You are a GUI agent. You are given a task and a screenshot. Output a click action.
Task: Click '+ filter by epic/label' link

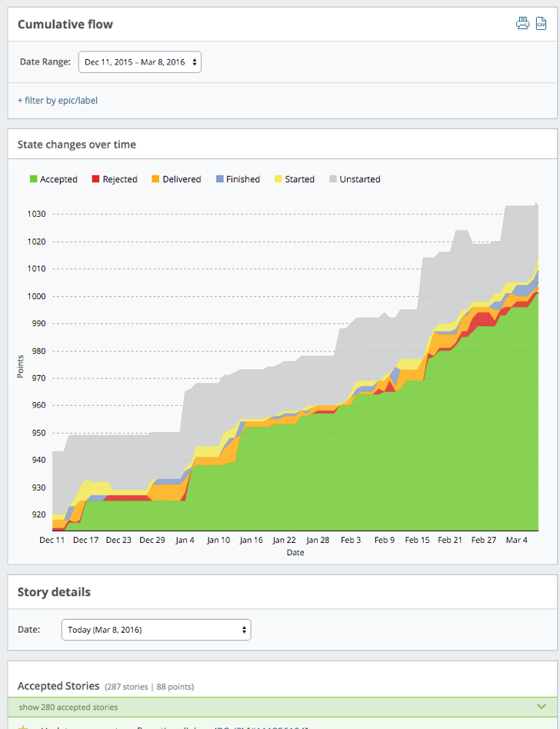click(x=58, y=100)
